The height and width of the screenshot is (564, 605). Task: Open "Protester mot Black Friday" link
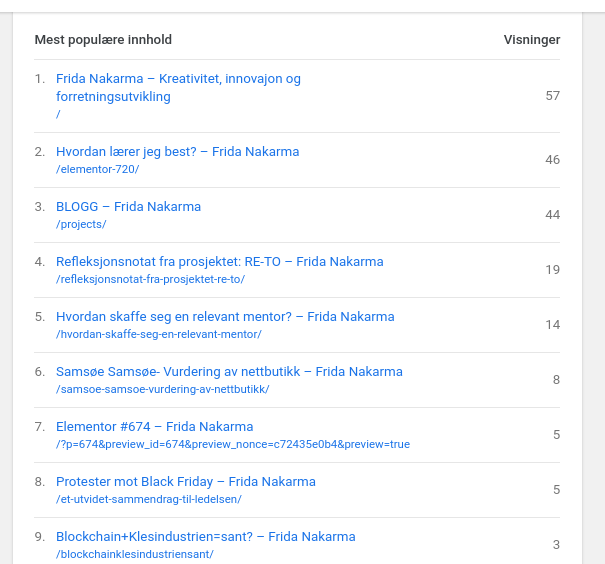pyautogui.click(x=186, y=482)
